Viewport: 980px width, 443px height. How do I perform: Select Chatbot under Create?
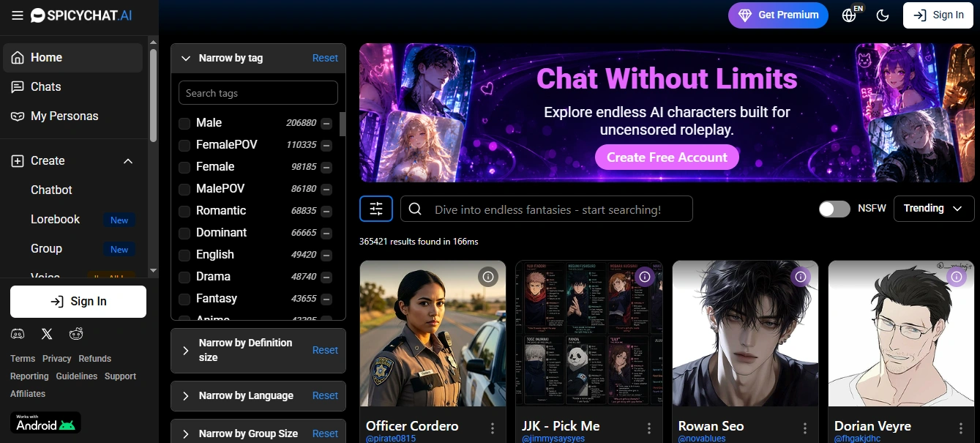coord(51,190)
